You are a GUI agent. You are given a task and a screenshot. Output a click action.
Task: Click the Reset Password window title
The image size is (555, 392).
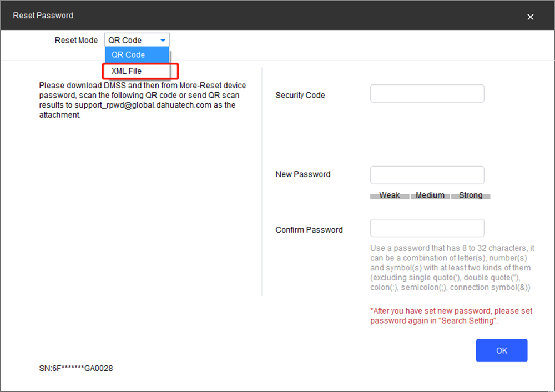tap(43, 16)
